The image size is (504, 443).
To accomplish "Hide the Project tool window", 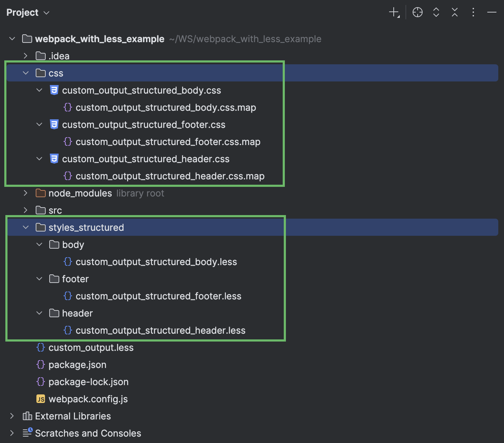I will [x=492, y=12].
